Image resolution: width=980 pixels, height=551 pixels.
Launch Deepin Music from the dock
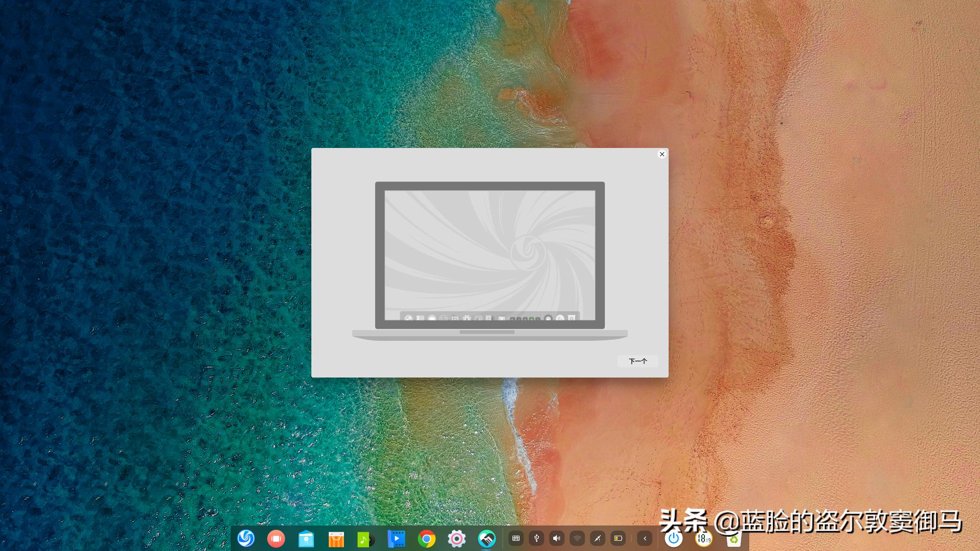pos(367,538)
